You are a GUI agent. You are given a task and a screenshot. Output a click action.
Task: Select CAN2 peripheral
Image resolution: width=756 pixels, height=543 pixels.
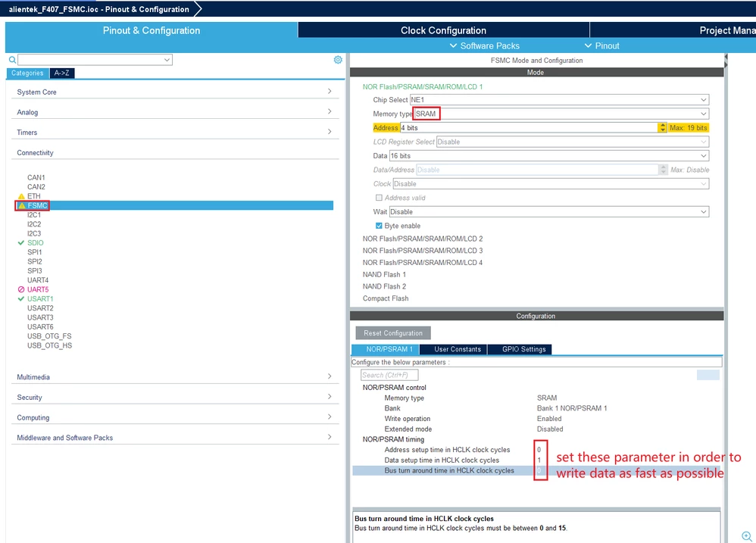click(36, 187)
